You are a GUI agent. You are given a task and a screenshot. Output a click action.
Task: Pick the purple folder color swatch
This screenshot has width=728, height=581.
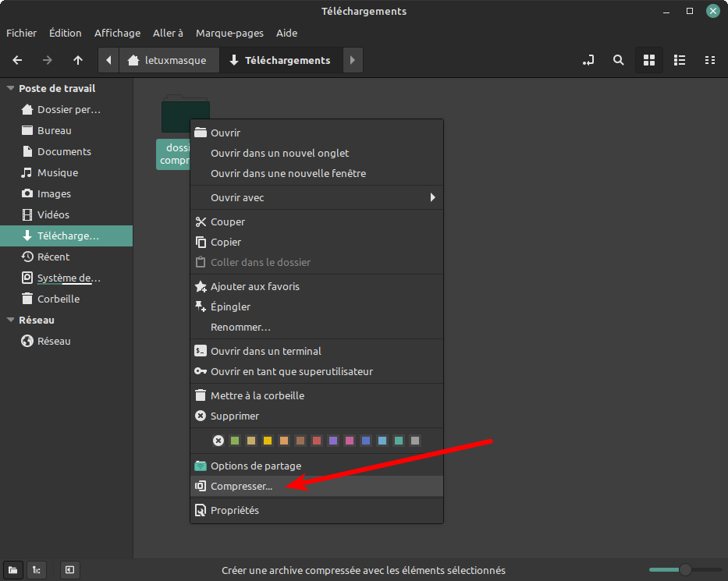[333, 441]
